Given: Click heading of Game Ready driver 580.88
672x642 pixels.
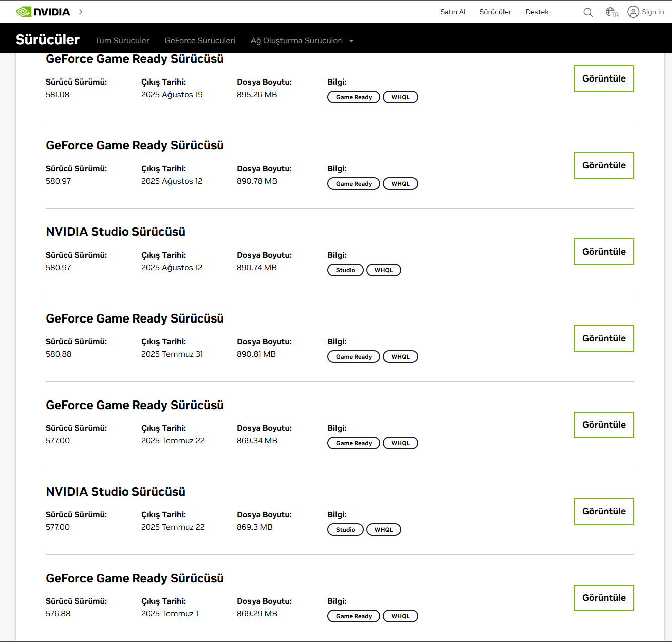Looking at the screenshot, I should click(135, 318).
